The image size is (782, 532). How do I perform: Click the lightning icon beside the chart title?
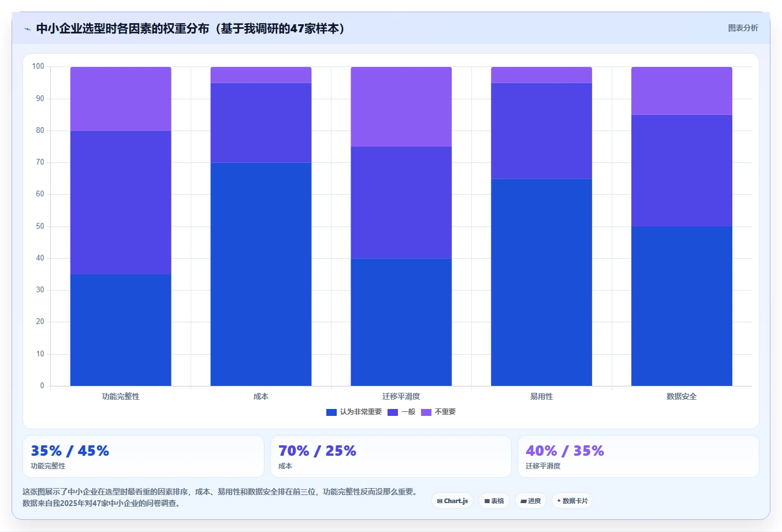(27, 29)
